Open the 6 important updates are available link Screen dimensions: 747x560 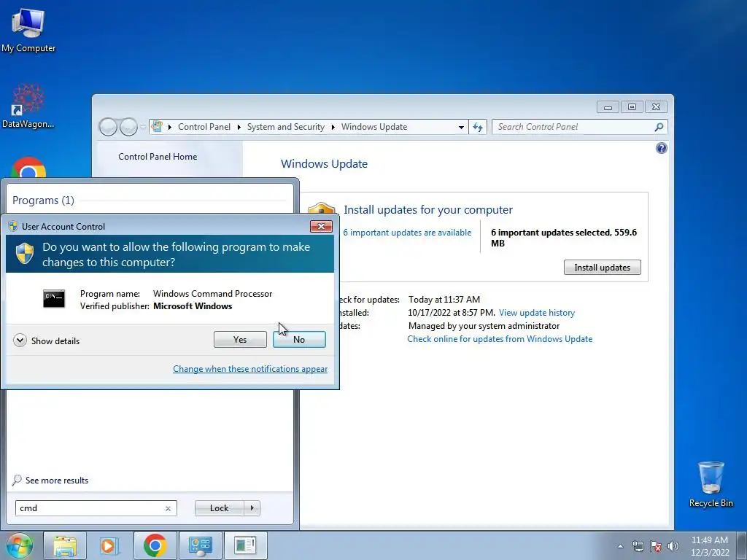pyautogui.click(x=407, y=233)
